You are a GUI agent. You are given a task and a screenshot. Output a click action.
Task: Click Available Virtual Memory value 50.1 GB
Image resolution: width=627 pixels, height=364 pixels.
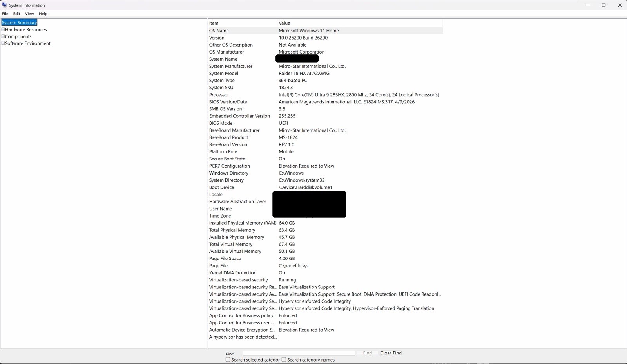286,252
